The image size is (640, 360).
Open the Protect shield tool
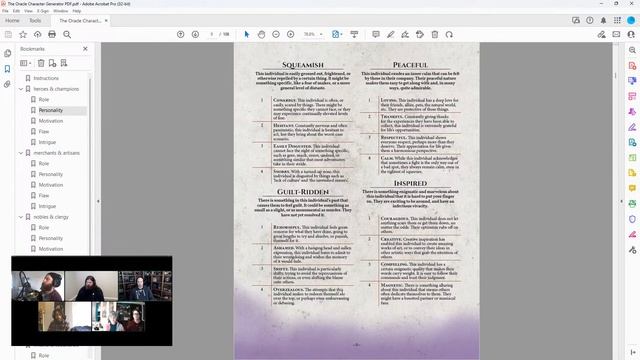click(632, 219)
